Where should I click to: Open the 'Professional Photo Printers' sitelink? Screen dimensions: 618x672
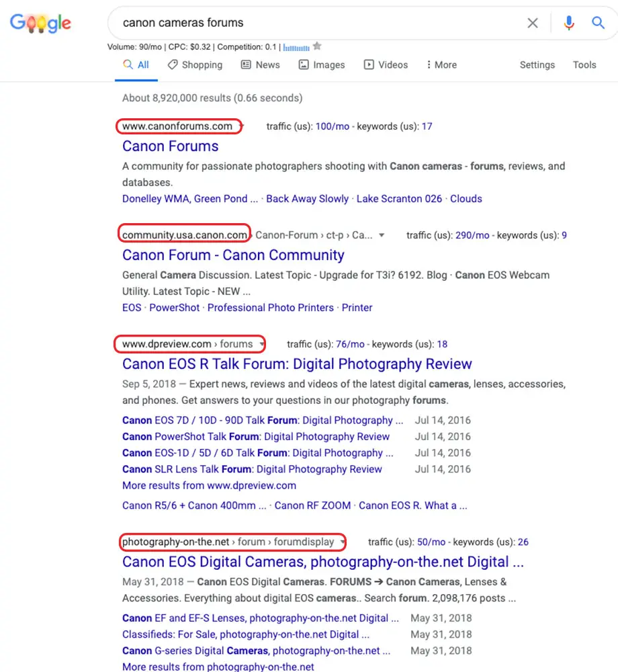pos(271,308)
